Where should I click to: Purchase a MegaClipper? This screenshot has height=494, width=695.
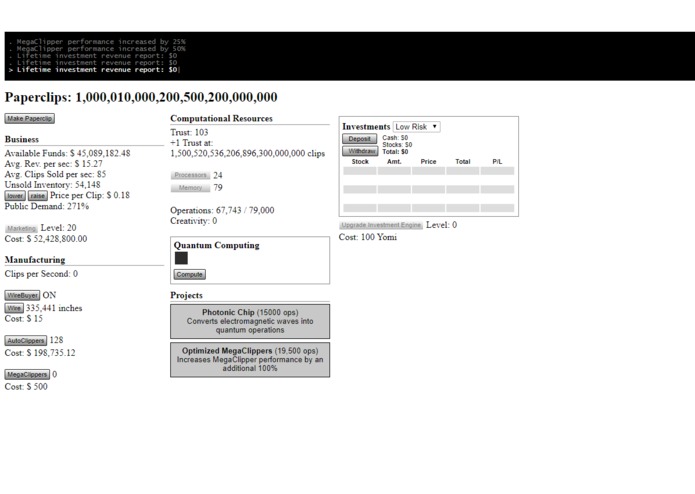[27, 374]
